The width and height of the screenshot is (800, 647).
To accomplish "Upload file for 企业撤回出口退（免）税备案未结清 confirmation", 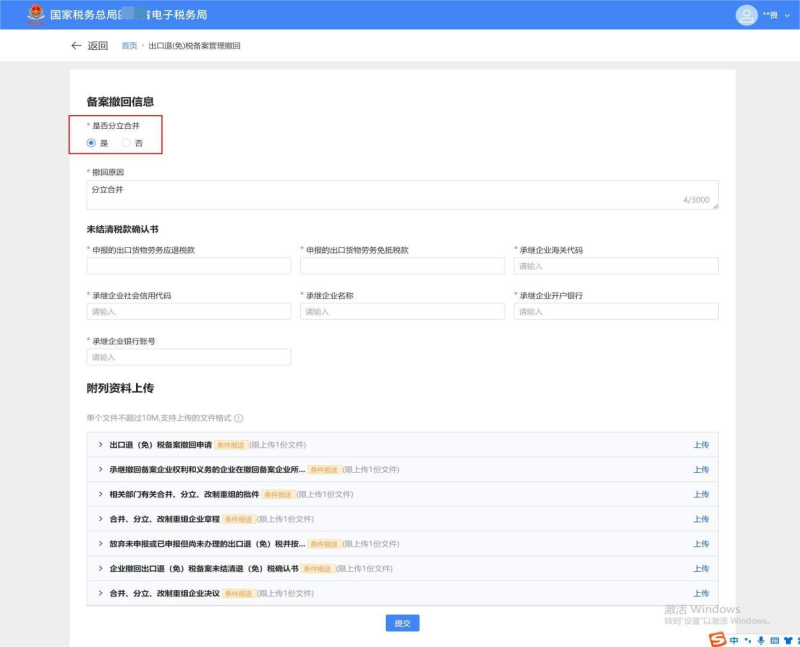I will [x=701, y=568].
